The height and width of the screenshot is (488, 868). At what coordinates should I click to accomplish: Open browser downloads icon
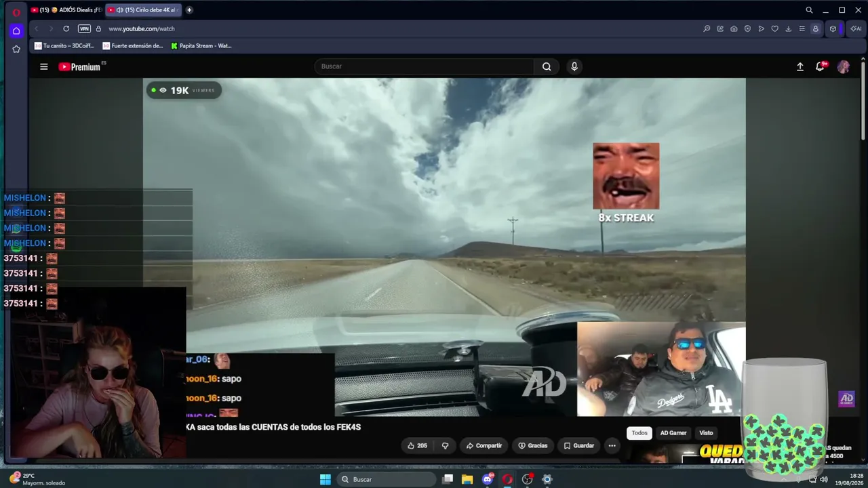tap(788, 28)
